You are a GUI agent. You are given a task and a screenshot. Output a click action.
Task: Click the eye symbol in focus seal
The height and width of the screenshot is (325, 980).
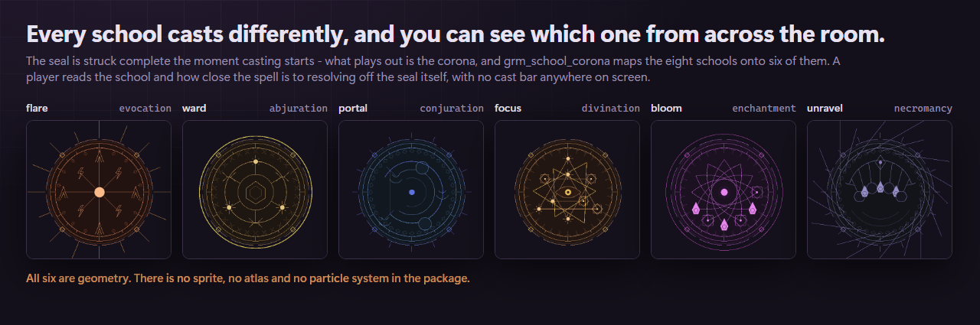[x=567, y=192]
